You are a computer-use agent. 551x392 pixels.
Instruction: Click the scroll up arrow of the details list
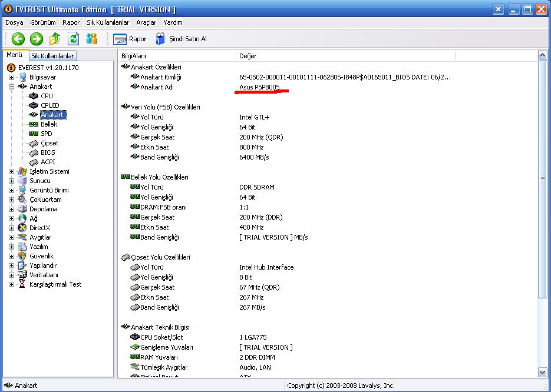542,55
